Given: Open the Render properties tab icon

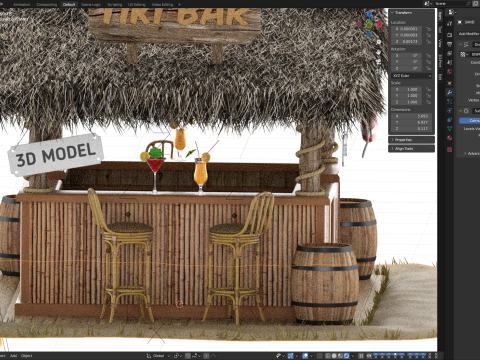Looking at the screenshot, I should [449, 35].
